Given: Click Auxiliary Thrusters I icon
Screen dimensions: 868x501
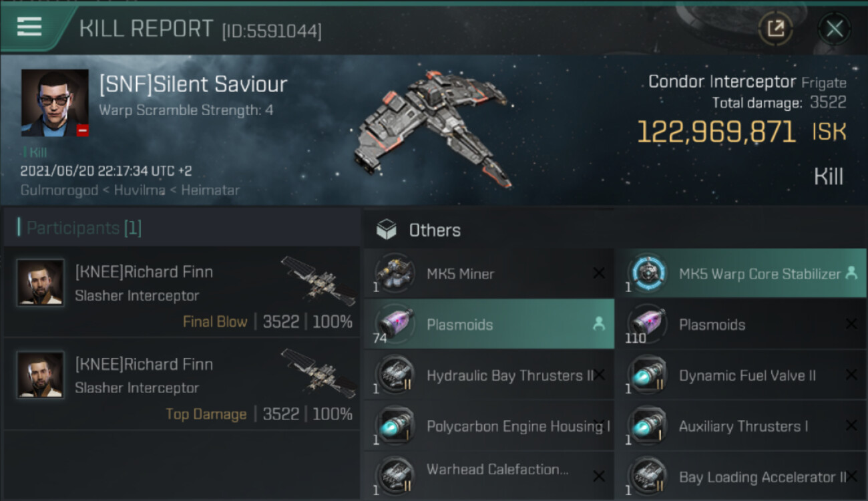Looking at the screenshot, I should 647,426.
